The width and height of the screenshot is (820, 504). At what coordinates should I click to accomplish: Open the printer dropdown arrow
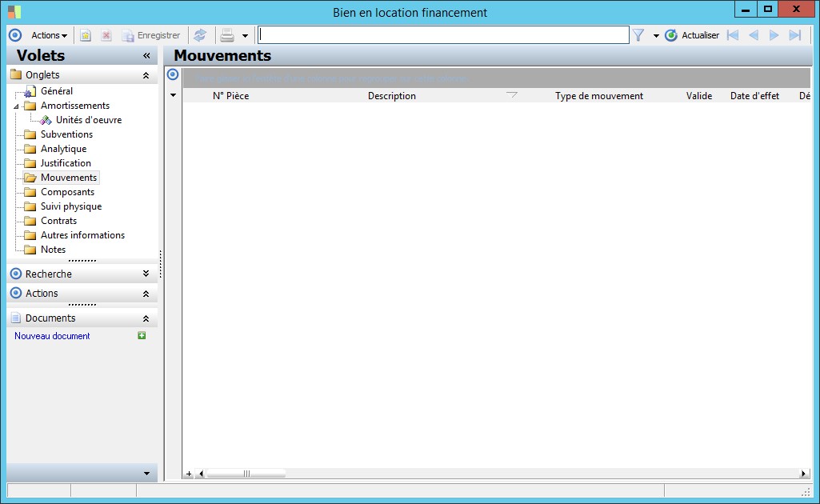click(x=245, y=36)
